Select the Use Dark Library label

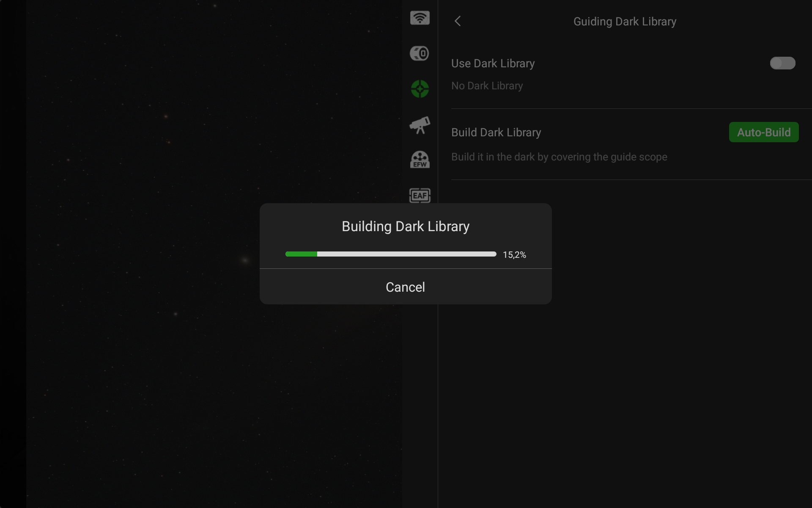click(x=493, y=63)
